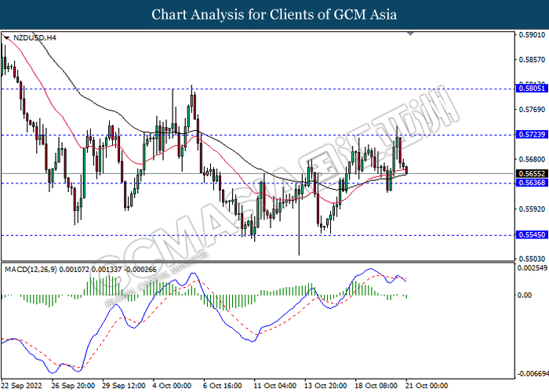Click the 0.59010 price axis value
This screenshot has width=549, height=392.
click(533, 34)
